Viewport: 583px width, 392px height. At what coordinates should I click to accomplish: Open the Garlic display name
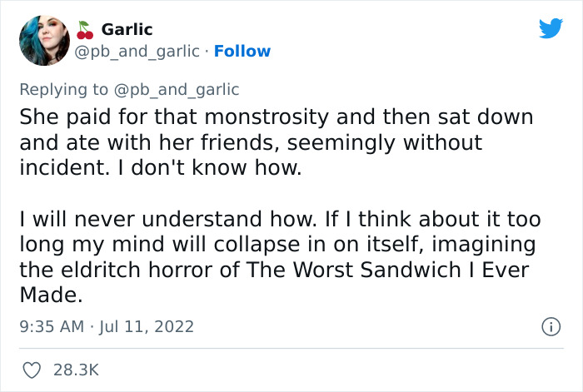tap(127, 29)
